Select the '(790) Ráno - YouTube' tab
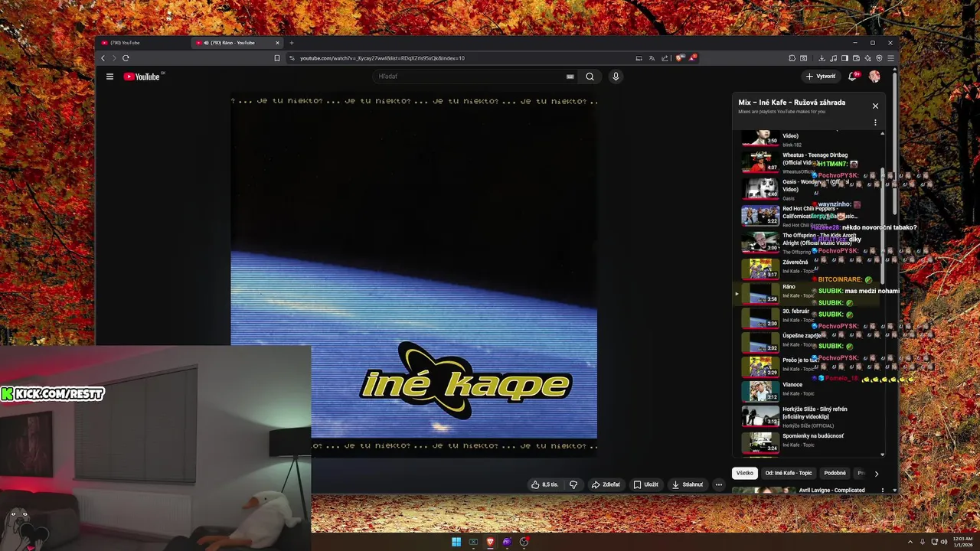 pos(237,43)
